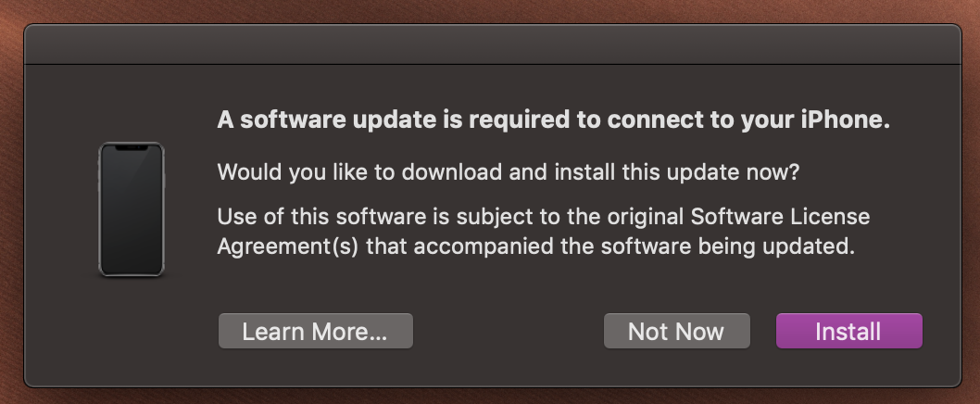Click the bottom edge of iPhone icon
The image size is (980, 404).
point(132,273)
